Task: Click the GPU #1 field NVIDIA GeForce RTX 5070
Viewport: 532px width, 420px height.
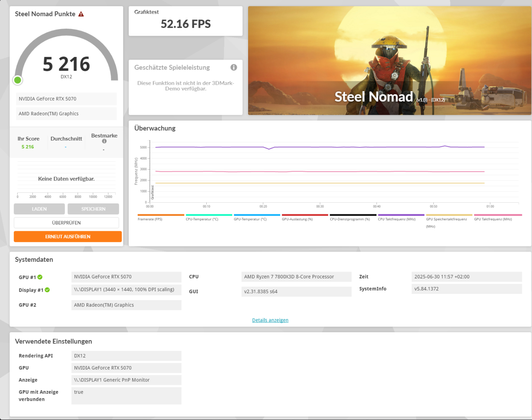Action: [127, 277]
